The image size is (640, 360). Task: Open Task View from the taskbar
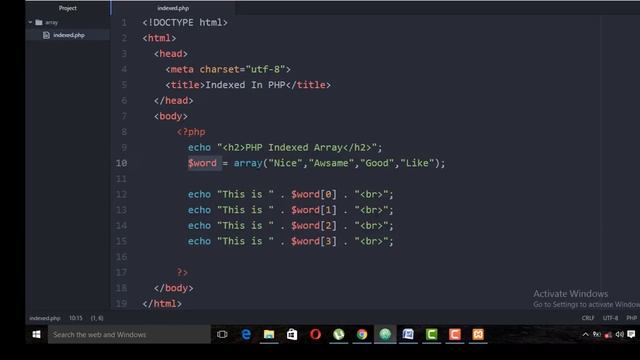[x=222, y=335]
